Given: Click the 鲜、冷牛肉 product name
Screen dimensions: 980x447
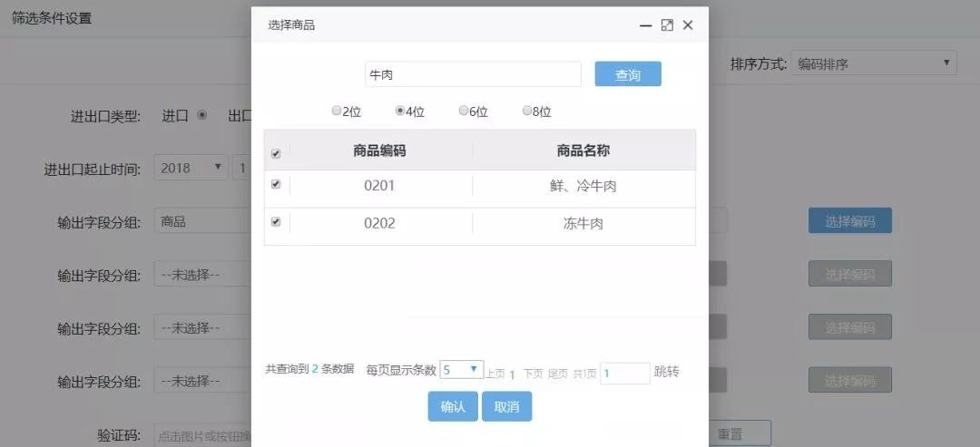Looking at the screenshot, I should click(x=583, y=186).
